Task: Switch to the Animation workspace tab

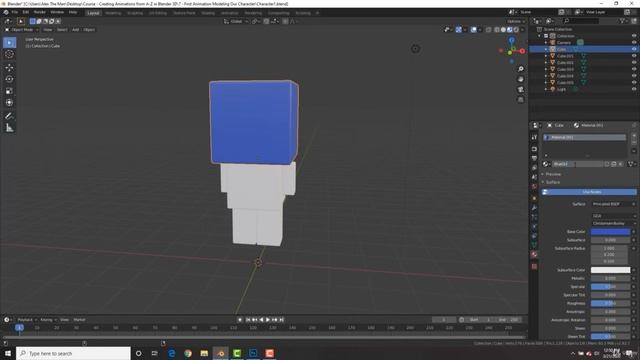Action: point(229,13)
